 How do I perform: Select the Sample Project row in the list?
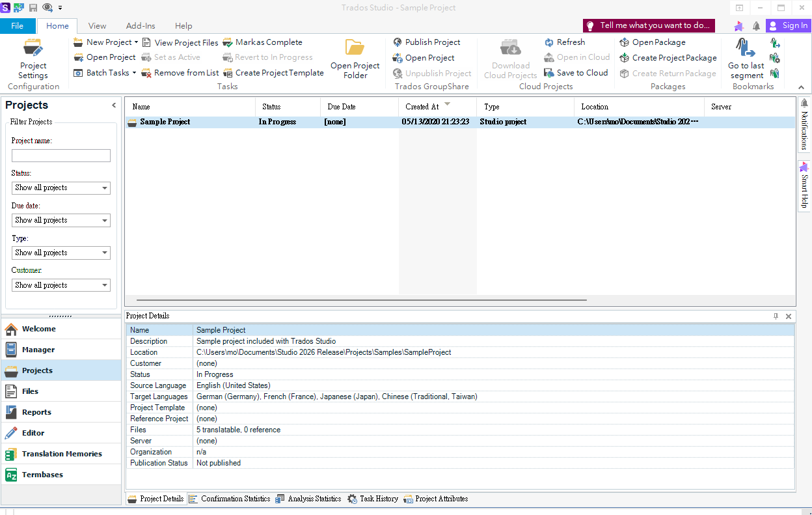pos(460,122)
